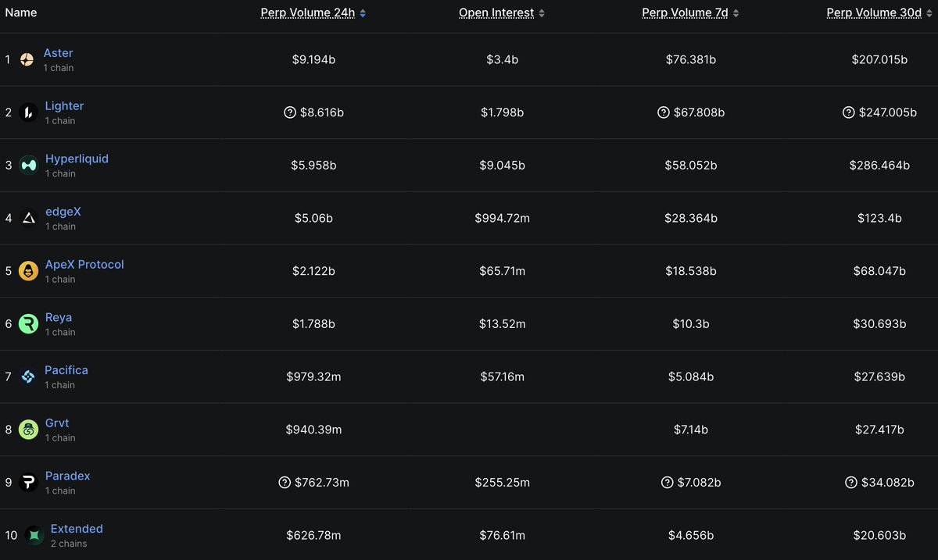The image size is (938, 560).
Task: Click the Paradex protocol logo
Action: pyautogui.click(x=27, y=482)
